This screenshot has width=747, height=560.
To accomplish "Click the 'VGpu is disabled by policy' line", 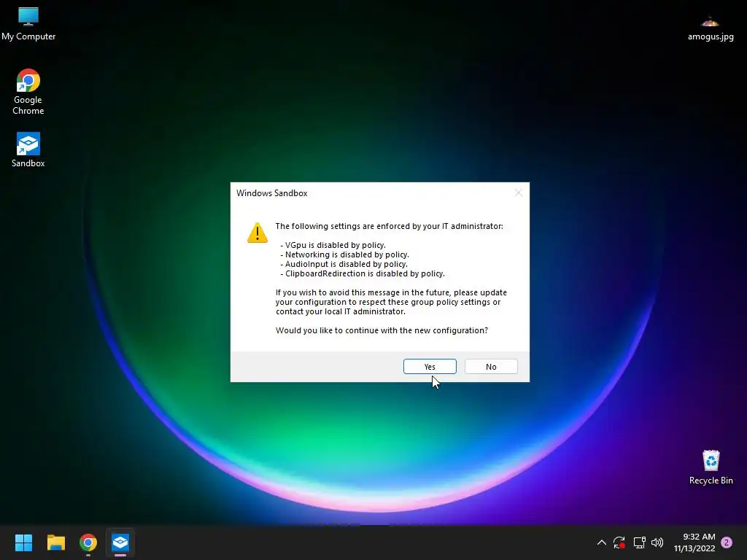I will [333, 245].
